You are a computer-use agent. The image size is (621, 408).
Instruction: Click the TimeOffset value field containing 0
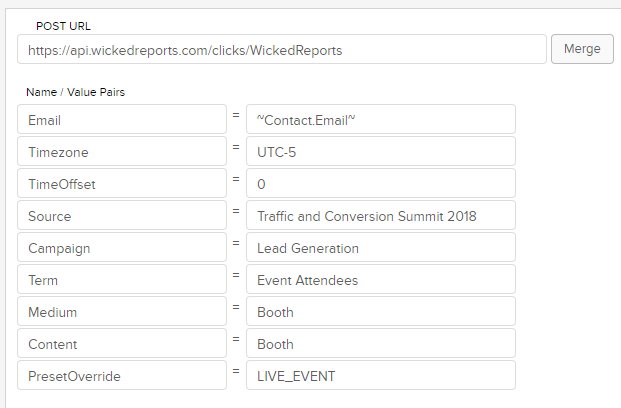coord(380,183)
